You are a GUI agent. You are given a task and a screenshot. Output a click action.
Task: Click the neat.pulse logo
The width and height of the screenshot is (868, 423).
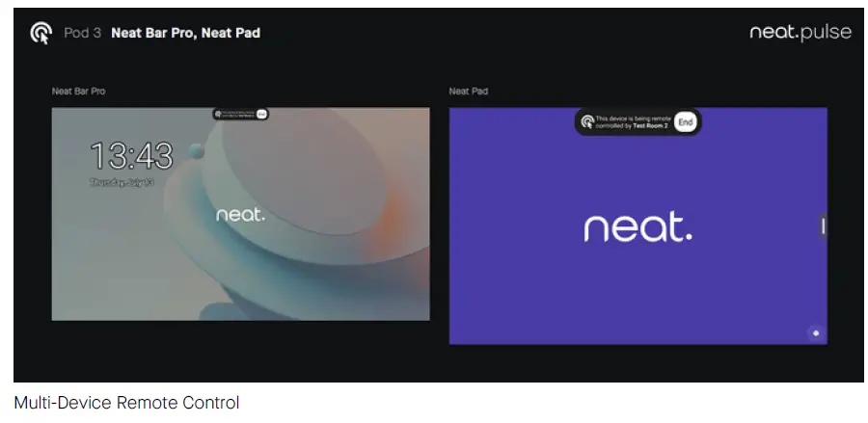[x=800, y=33]
